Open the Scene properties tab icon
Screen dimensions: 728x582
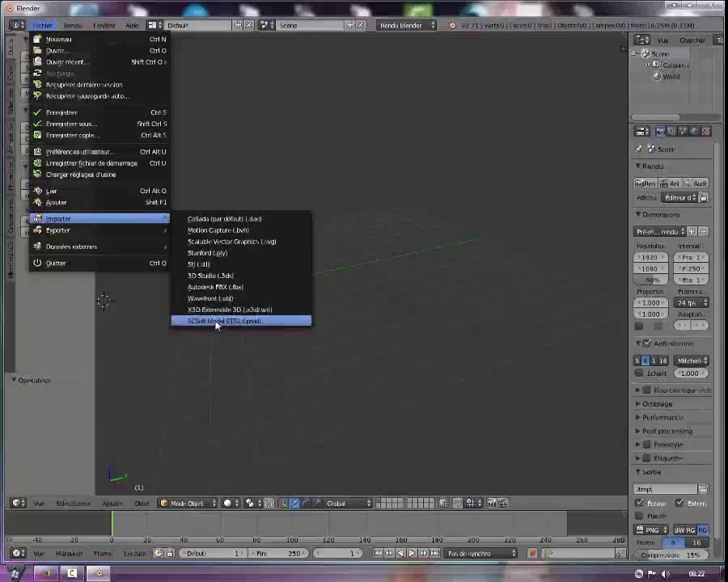[683, 132]
